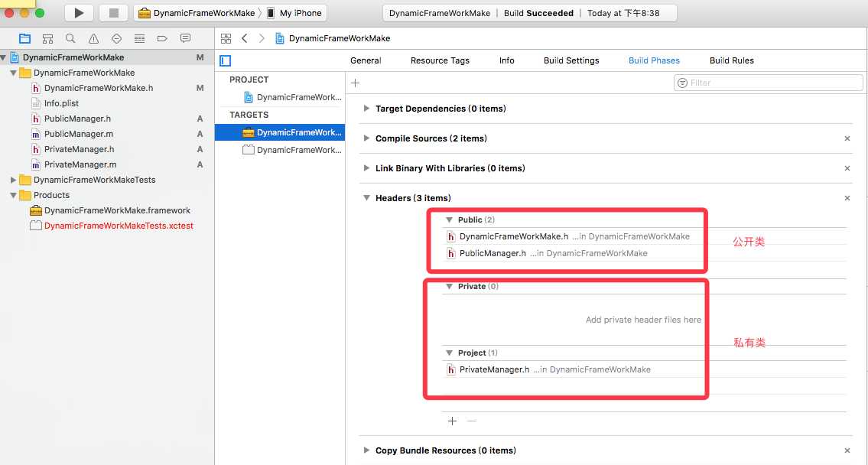Remove the Copy Bundle Resources phase x

(x=847, y=450)
